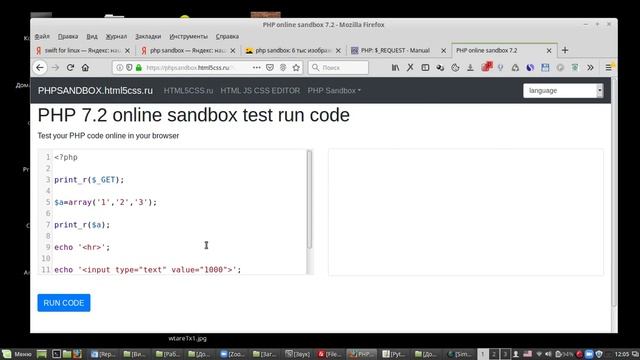
Task: Click the volume icon in the system tray
Action: point(548,354)
